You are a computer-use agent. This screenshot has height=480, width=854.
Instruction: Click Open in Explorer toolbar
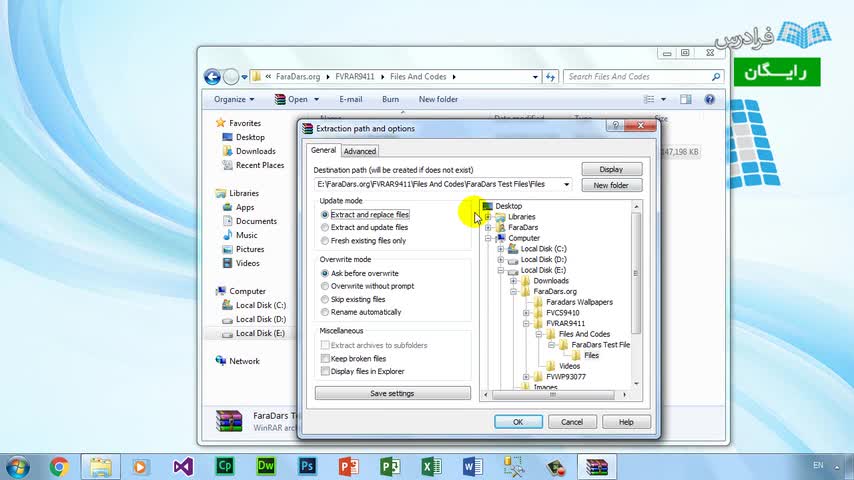pos(297,99)
